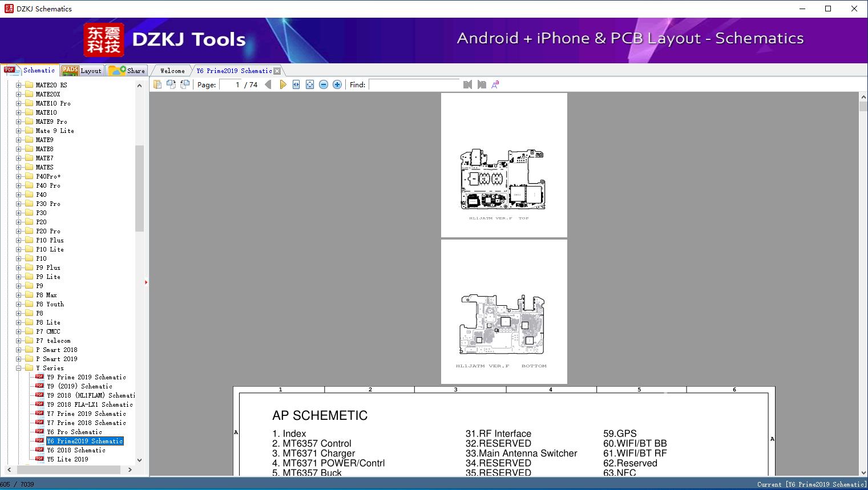Close the Y6 Prime2019 Schematic tab
Image resolution: width=868 pixels, height=490 pixels.
[277, 71]
